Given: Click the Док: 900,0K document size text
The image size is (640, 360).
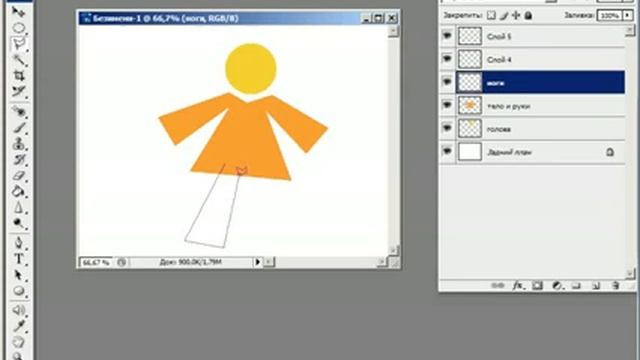Looking at the screenshot, I should click(191, 262).
